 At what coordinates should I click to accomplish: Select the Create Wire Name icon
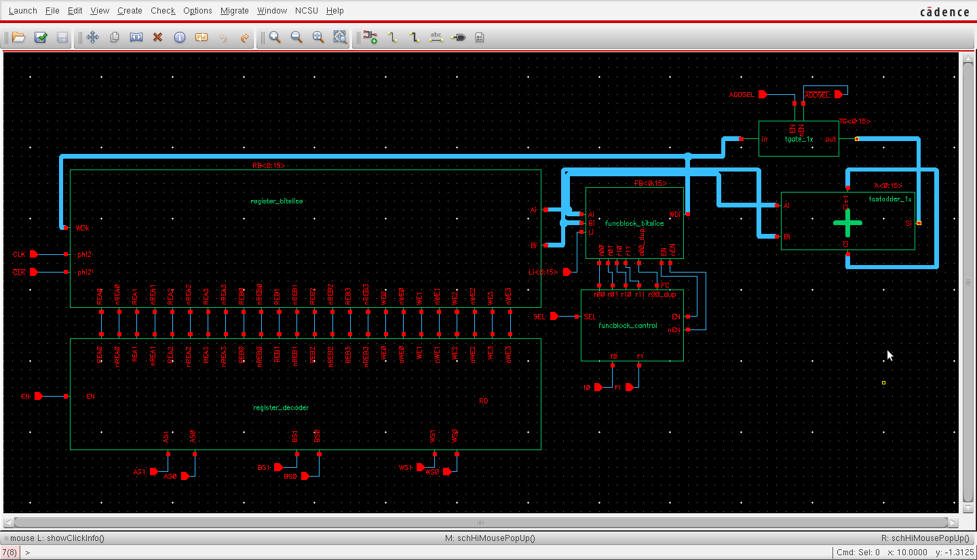(436, 37)
